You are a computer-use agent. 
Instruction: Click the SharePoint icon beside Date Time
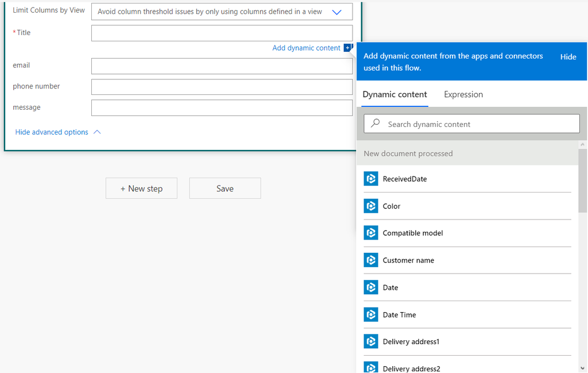tap(370, 314)
